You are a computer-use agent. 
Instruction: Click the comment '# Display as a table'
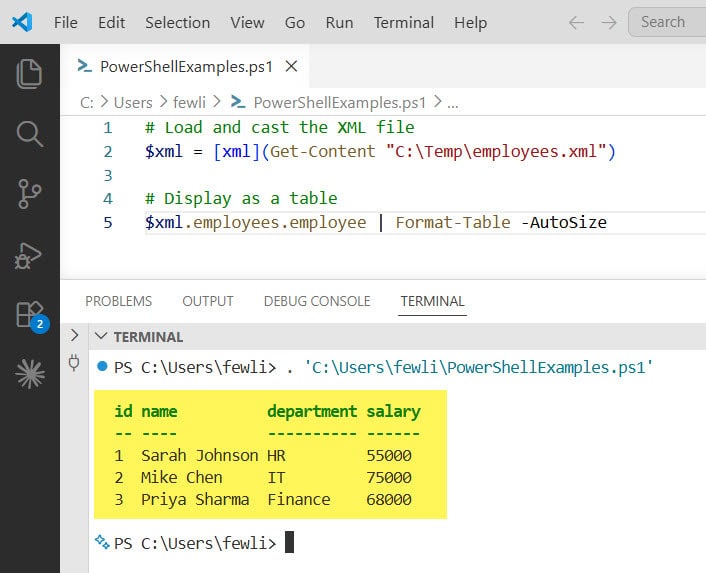click(x=241, y=199)
